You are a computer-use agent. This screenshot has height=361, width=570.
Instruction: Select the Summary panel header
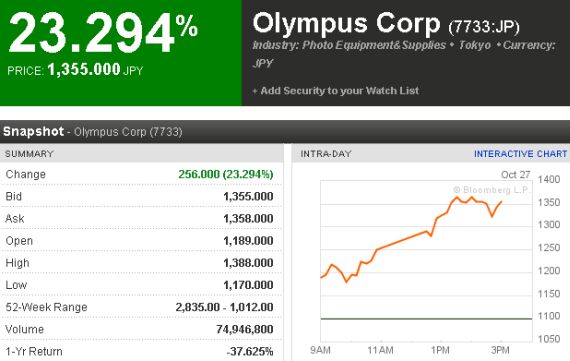(29, 154)
